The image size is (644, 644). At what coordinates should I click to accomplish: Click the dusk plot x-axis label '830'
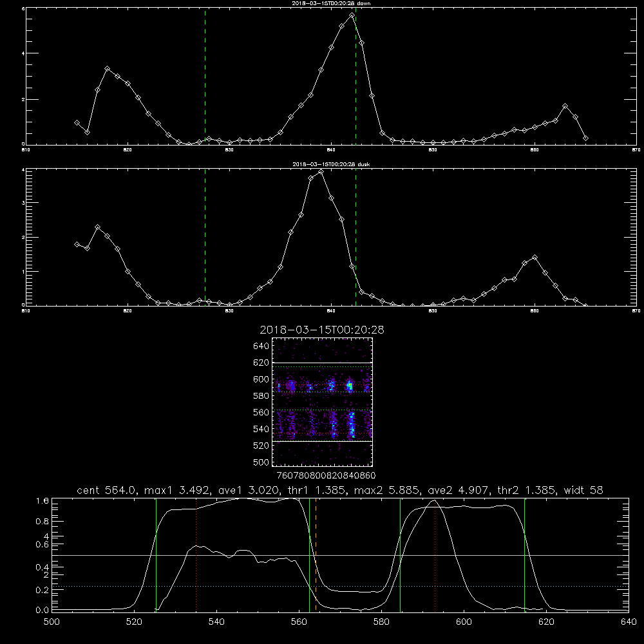coord(229,311)
